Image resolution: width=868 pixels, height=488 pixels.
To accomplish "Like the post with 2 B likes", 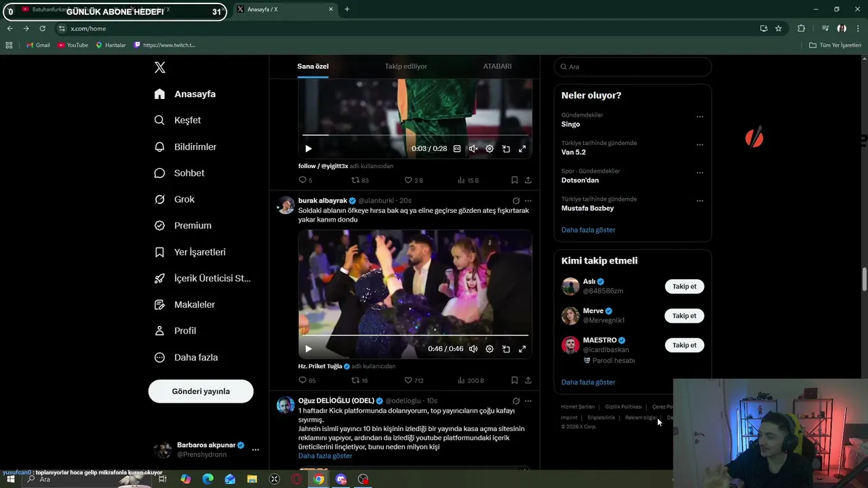I will 413,180.
